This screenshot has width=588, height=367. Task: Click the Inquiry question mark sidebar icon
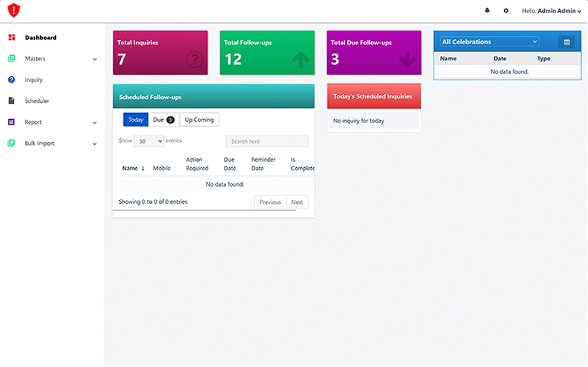pyautogui.click(x=12, y=80)
